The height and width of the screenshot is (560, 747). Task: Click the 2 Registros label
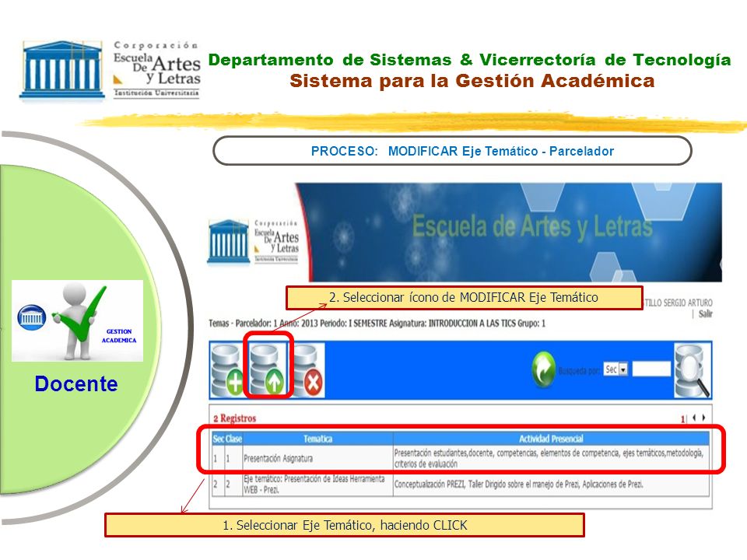[234, 418]
